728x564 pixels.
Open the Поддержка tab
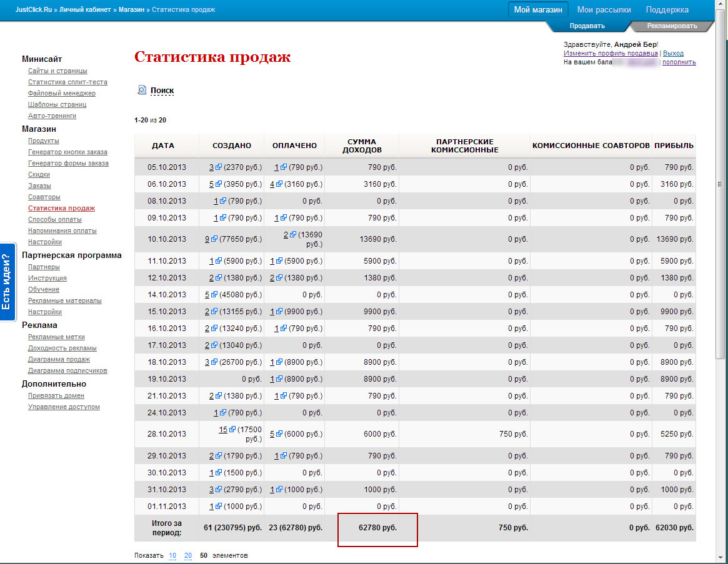(667, 10)
